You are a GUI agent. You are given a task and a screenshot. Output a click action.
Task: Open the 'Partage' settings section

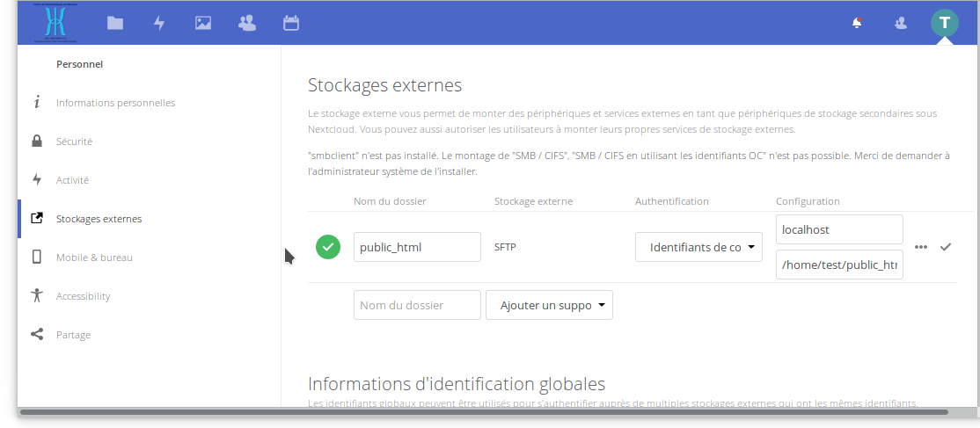73,335
